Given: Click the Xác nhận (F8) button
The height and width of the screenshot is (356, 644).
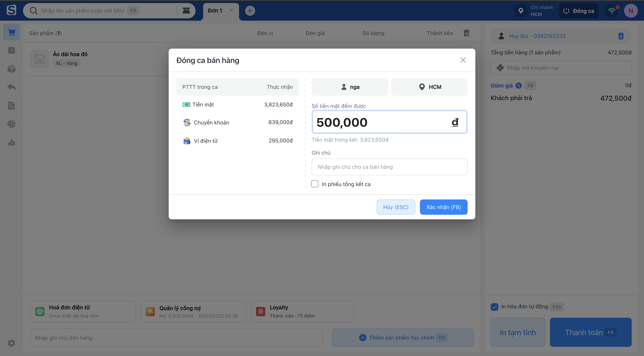Looking at the screenshot, I should tap(444, 207).
